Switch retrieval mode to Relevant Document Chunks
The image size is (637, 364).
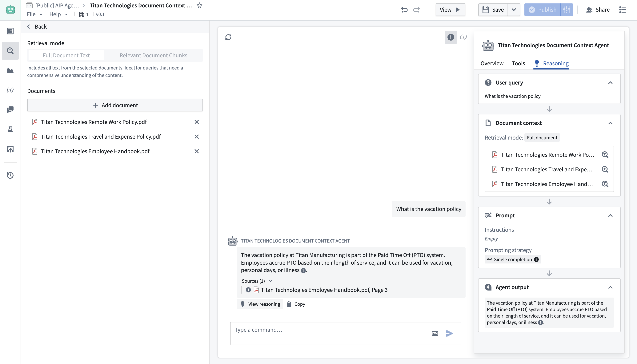coord(153,55)
